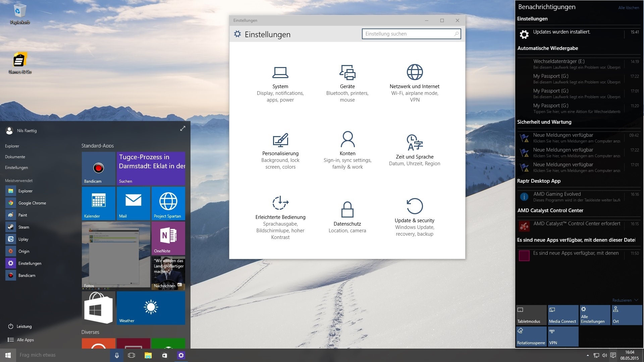Open Update & security settings
Image resolution: width=644 pixels, height=362 pixels.
[x=415, y=217]
